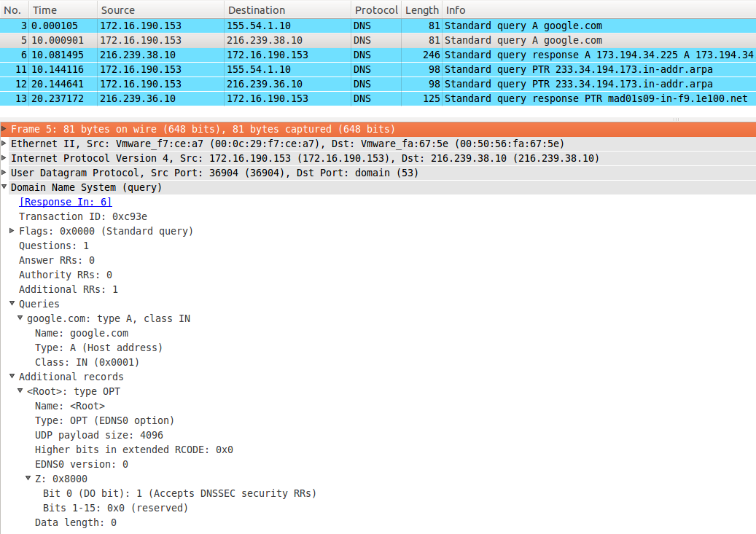Expand the Ethernet II section
This screenshot has width=756, height=534.
[x=4, y=143]
